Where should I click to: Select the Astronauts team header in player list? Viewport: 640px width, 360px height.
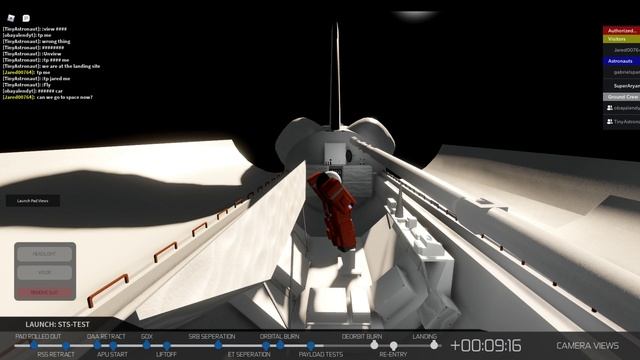(622, 61)
